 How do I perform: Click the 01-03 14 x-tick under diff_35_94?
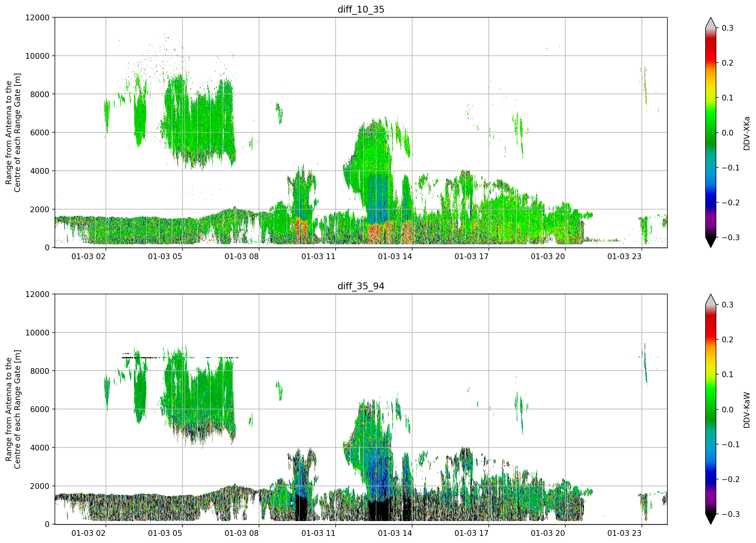coord(395,533)
